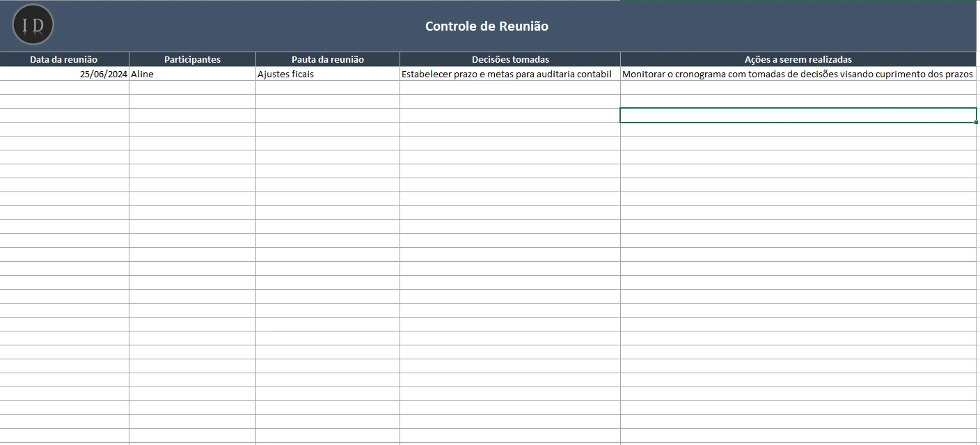This screenshot has height=445, width=980.
Task: Click the cell directly below the active cell
Action: point(798,130)
